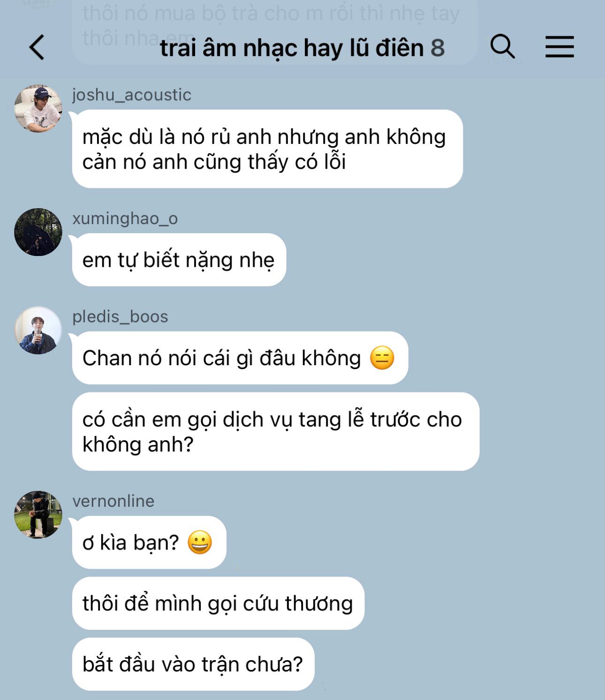Image resolution: width=605 pixels, height=700 pixels.
Task: Select message 'mặc dù là nó rủ anh'
Action: [x=267, y=149]
